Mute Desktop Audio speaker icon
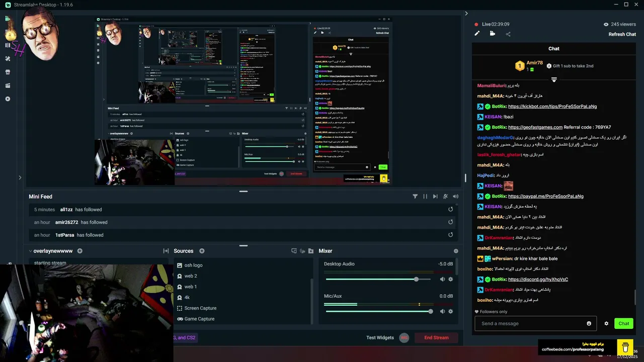This screenshot has width=644, height=362. [x=442, y=279]
